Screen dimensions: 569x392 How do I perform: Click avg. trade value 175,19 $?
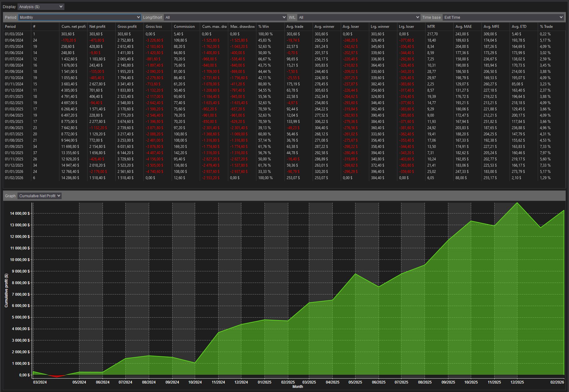pyautogui.click(x=293, y=84)
